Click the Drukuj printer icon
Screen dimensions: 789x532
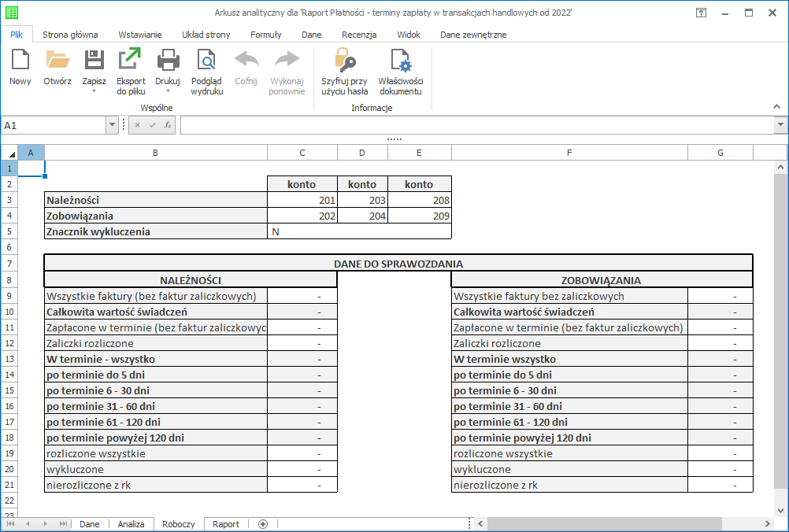168,61
